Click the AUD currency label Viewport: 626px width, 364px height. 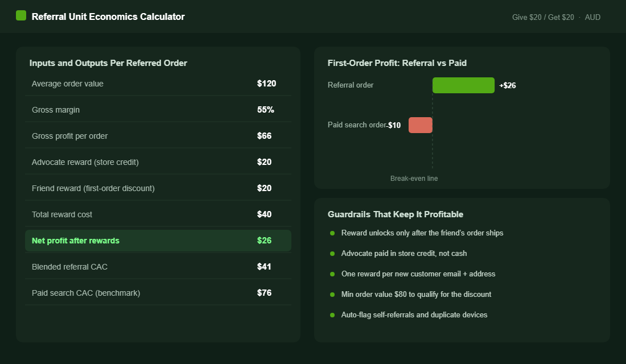coord(592,17)
